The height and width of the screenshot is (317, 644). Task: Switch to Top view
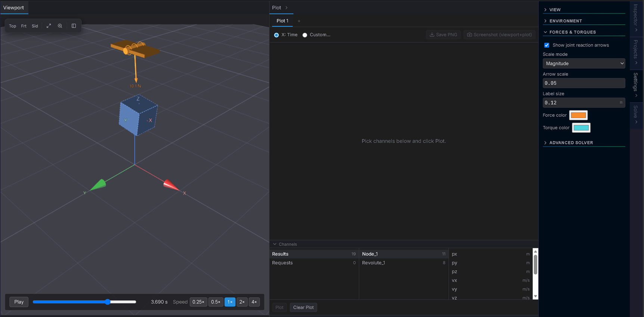pyautogui.click(x=12, y=26)
